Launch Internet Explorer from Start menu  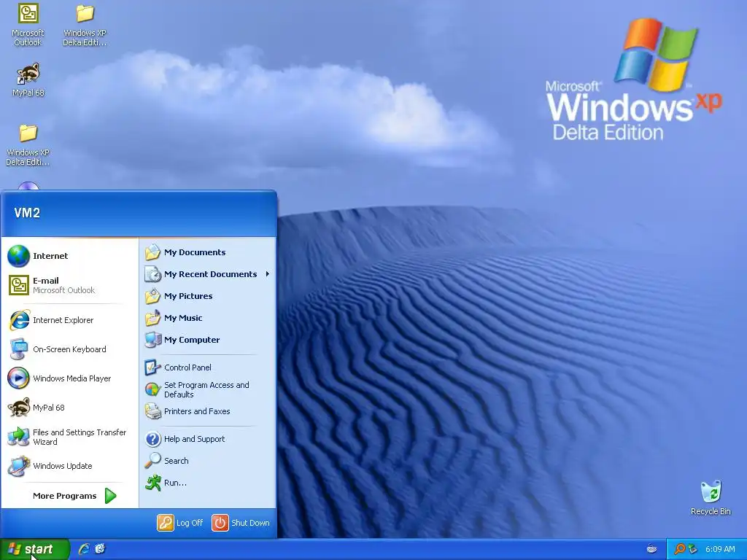click(x=69, y=320)
